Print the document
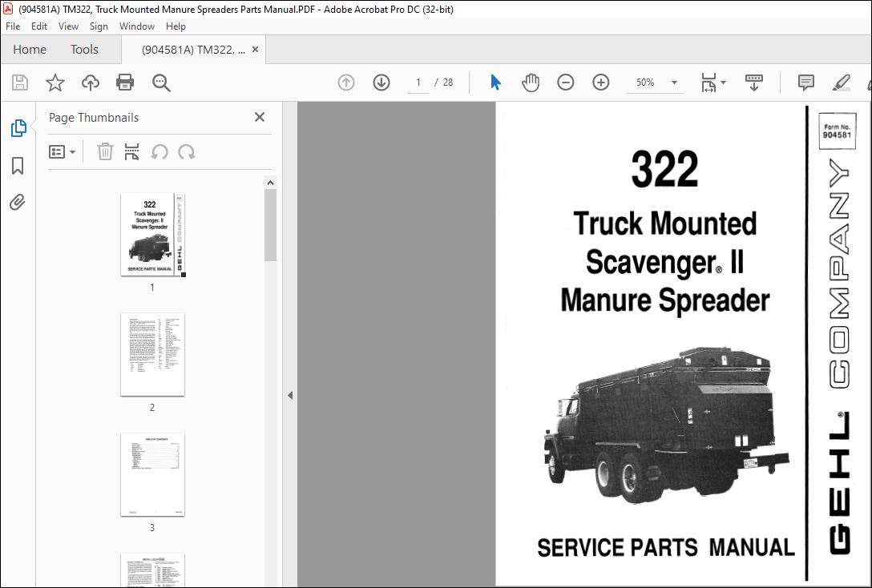This screenshot has height=588, width=872. point(125,83)
